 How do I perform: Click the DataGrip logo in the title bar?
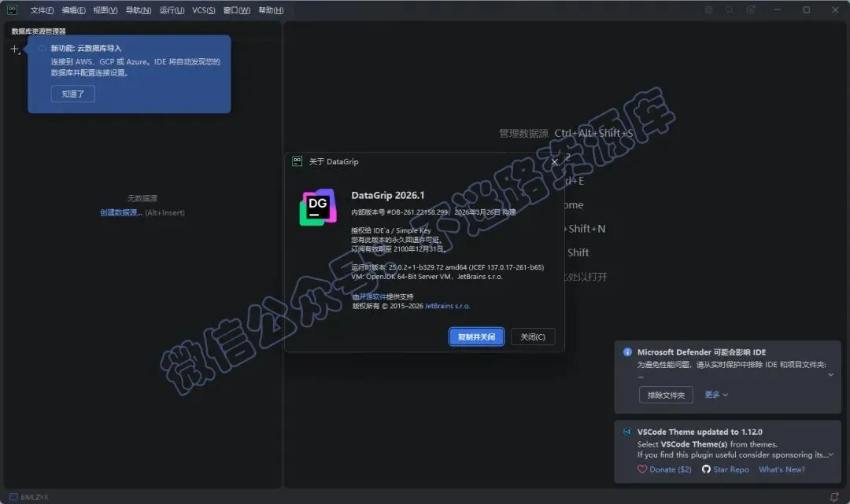pos(12,9)
